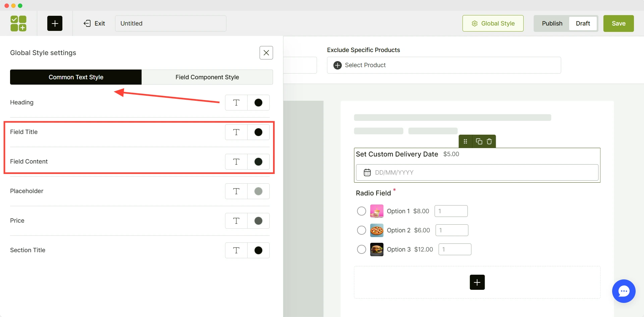This screenshot has width=644, height=317.
Task: Select the Option 1 radio button
Action: pyautogui.click(x=361, y=211)
